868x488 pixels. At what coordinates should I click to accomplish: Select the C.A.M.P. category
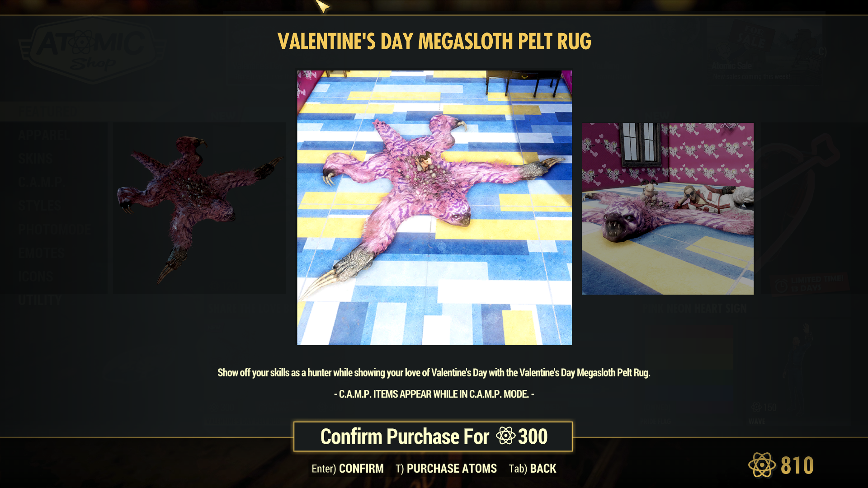pyautogui.click(x=42, y=182)
